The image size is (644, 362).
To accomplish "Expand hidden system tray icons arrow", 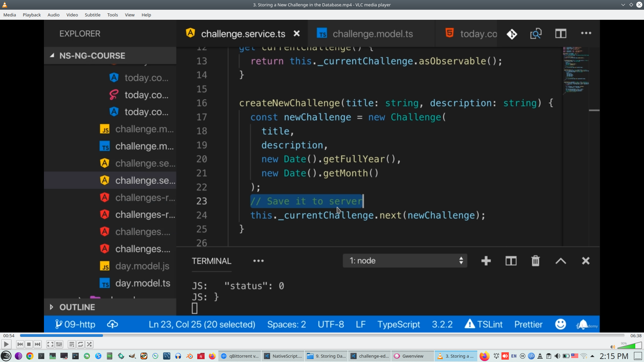I will (592, 356).
